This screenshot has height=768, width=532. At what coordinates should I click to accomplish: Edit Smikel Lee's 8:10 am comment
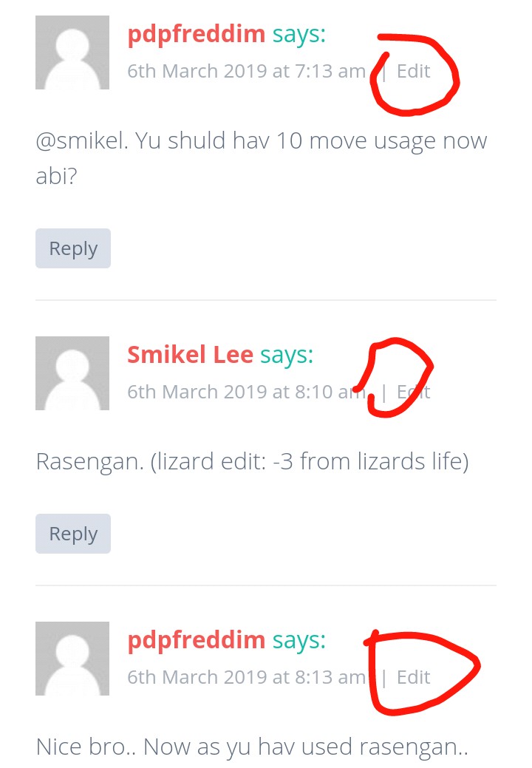(413, 392)
